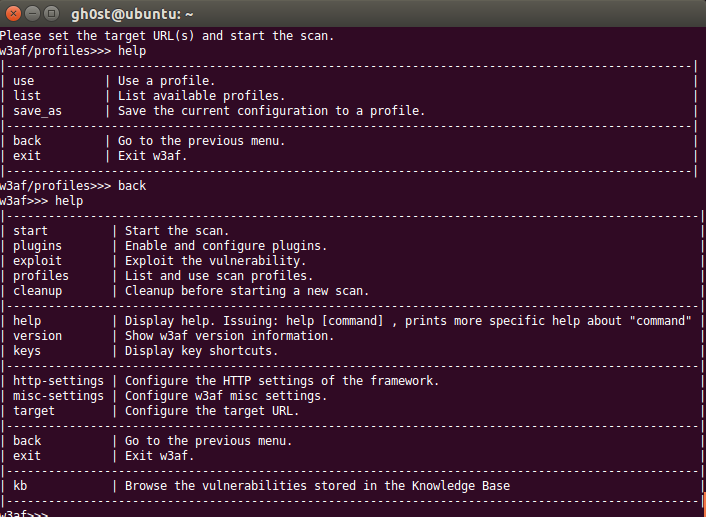Screen dimensions: 706x517
Task: Click the 'save_as' profile command
Action: click(37, 110)
